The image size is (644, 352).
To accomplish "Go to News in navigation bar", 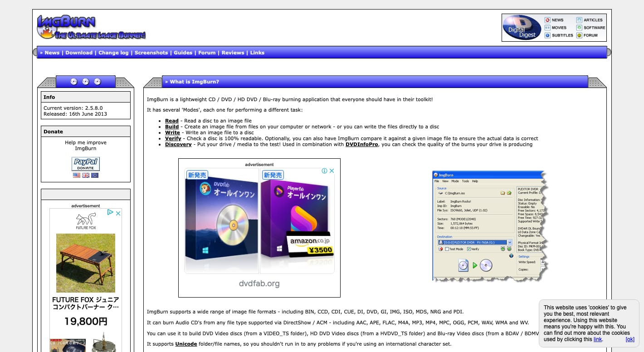I will pyautogui.click(x=52, y=53).
